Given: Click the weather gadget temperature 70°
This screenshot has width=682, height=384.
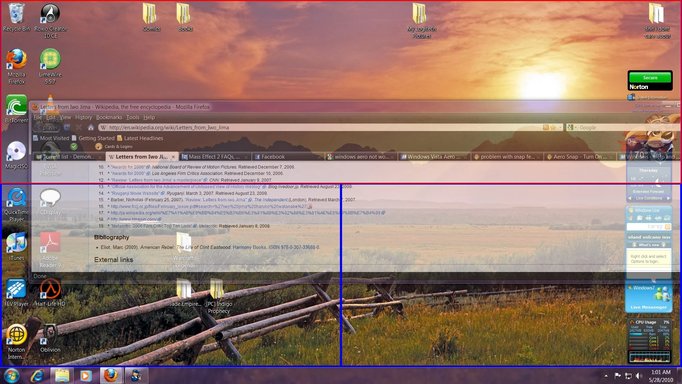Looking at the screenshot, I should click(x=640, y=154).
